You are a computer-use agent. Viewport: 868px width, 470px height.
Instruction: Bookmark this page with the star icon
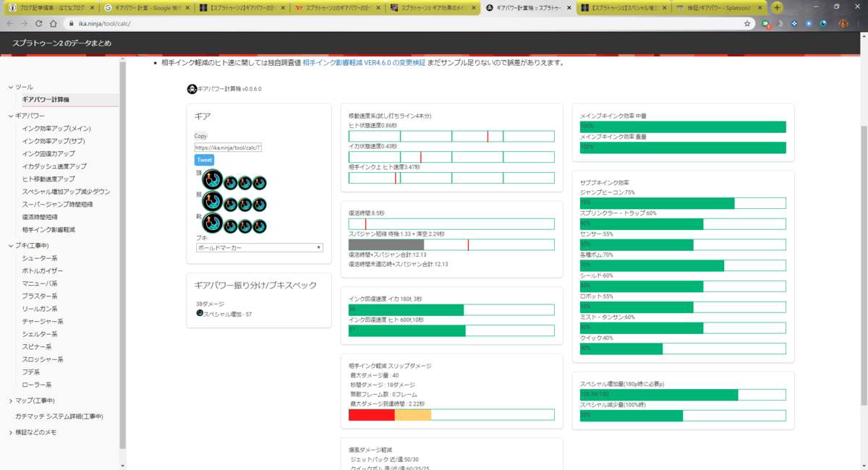coord(747,23)
